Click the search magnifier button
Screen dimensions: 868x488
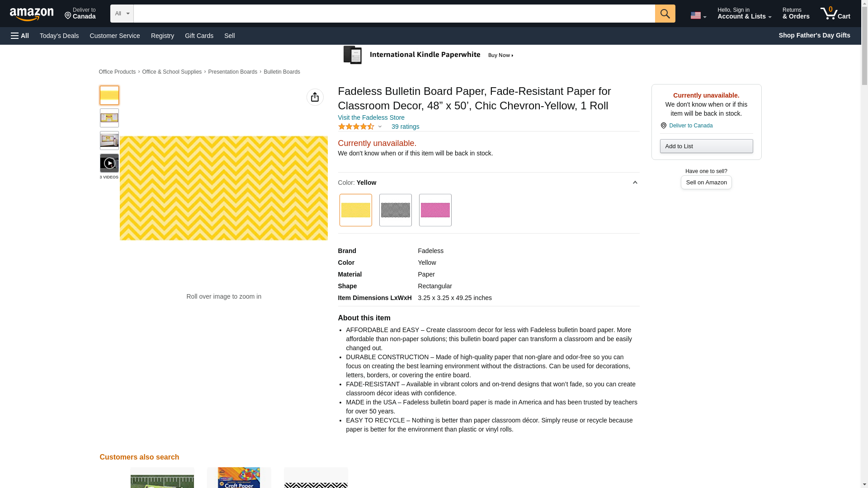pos(665,14)
